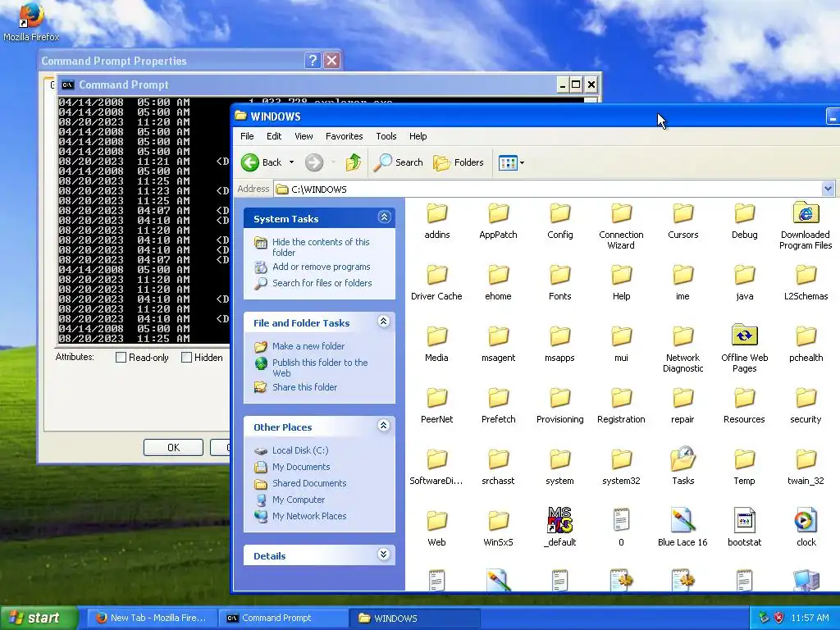Toggle the Folders pane button
This screenshot has height=630, width=840.
point(459,162)
